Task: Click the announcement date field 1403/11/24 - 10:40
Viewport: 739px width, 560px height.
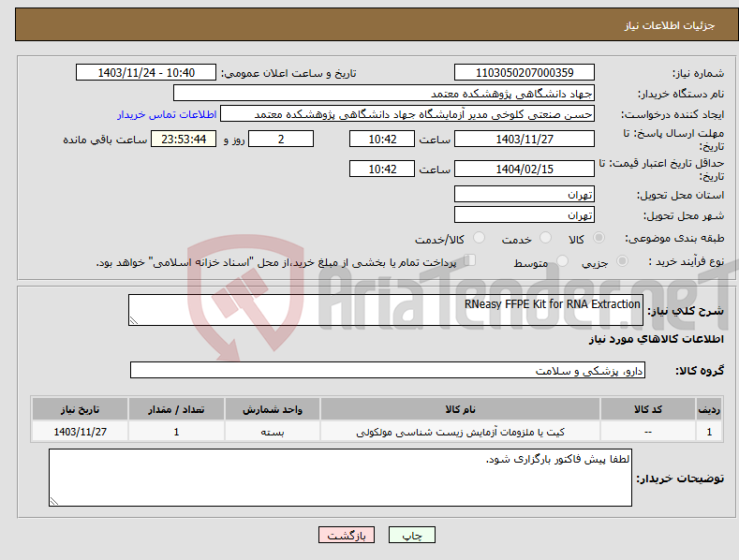Action: [146, 73]
